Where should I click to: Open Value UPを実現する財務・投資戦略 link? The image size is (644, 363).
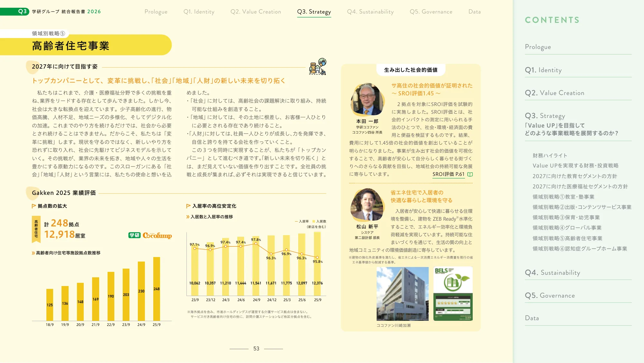pos(575,166)
